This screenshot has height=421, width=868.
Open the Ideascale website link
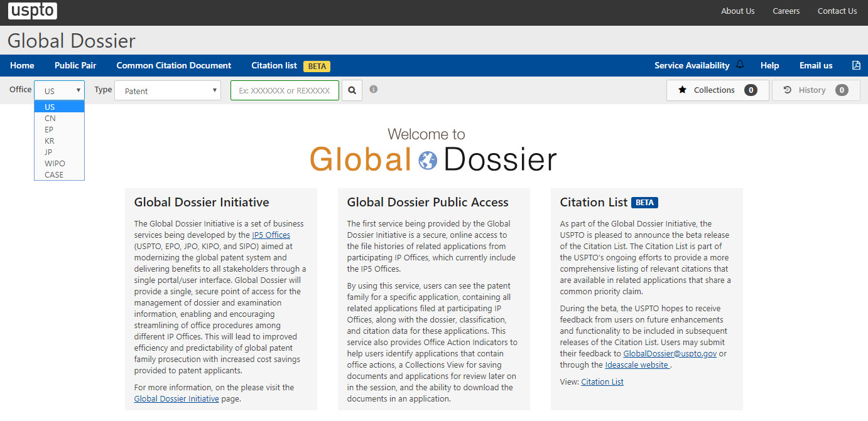pyautogui.click(x=637, y=365)
